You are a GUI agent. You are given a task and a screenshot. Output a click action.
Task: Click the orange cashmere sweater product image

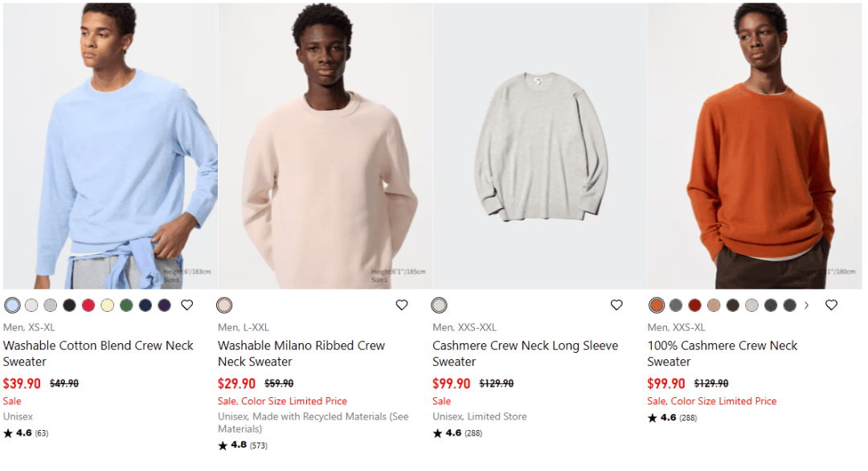755,145
